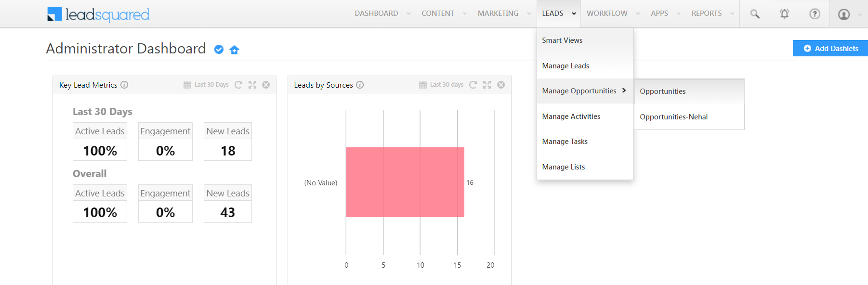This screenshot has width=868, height=285.
Task: Click calendar icon in Key Lead Metrics dashlet
Action: tap(187, 85)
